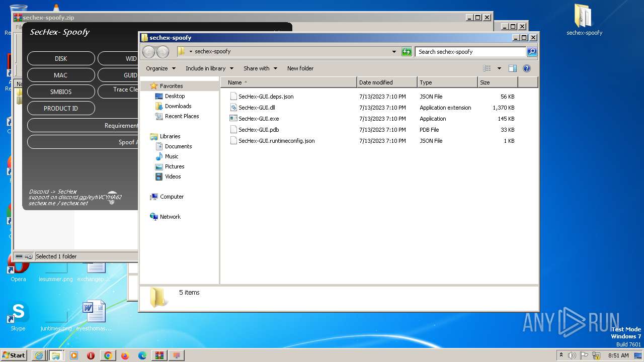Create a New folder
The width and height of the screenshot is (644, 362).
[x=300, y=68]
